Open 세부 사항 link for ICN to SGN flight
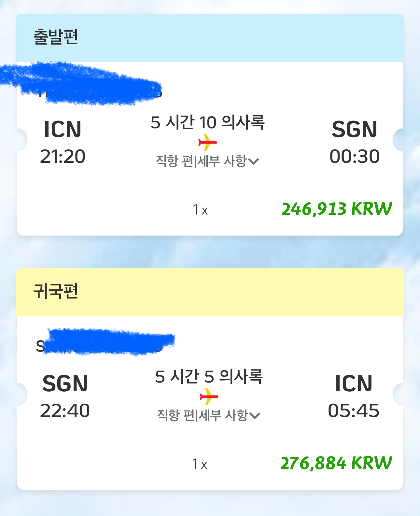The width and height of the screenshot is (420, 516). click(222, 161)
